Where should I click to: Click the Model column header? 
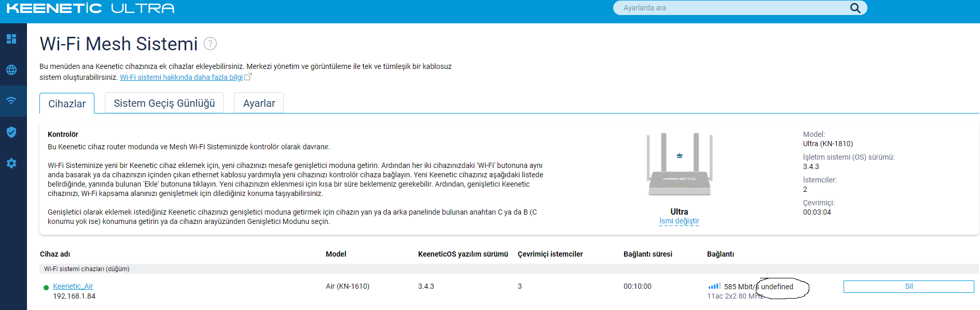[x=336, y=254]
